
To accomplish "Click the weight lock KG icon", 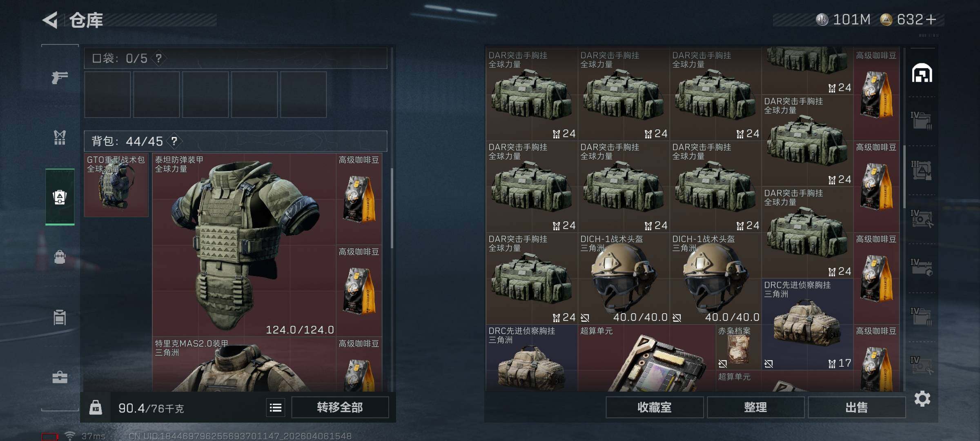I will point(96,408).
